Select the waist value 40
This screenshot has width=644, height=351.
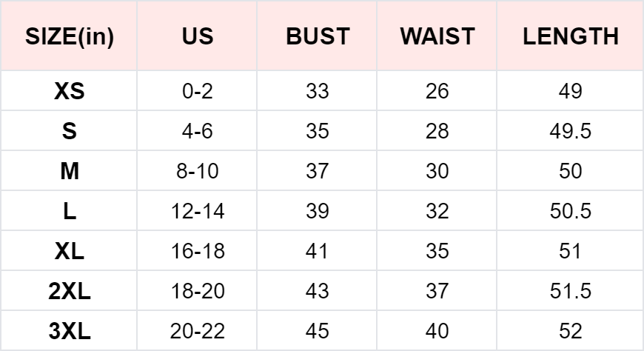pyautogui.click(x=437, y=331)
